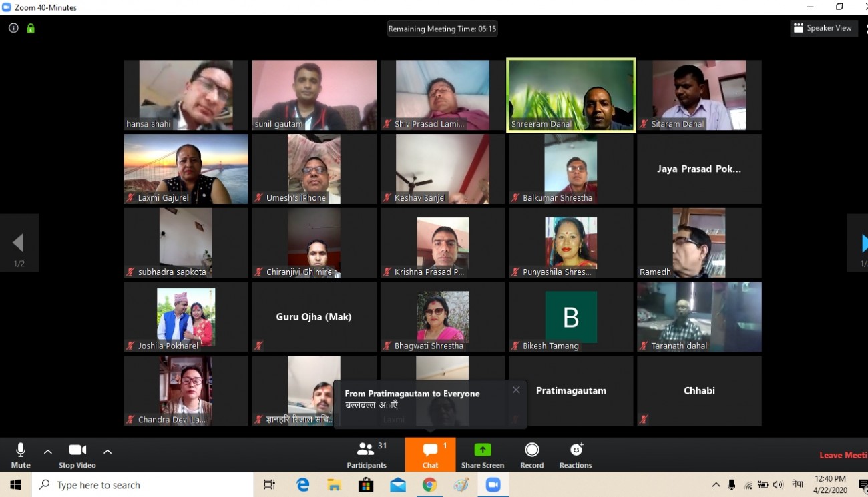Mute the microphone

click(21, 454)
